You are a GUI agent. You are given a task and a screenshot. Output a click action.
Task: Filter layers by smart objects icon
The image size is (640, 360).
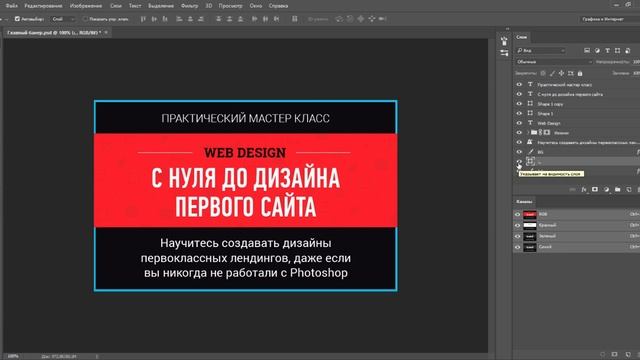click(x=627, y=51)
